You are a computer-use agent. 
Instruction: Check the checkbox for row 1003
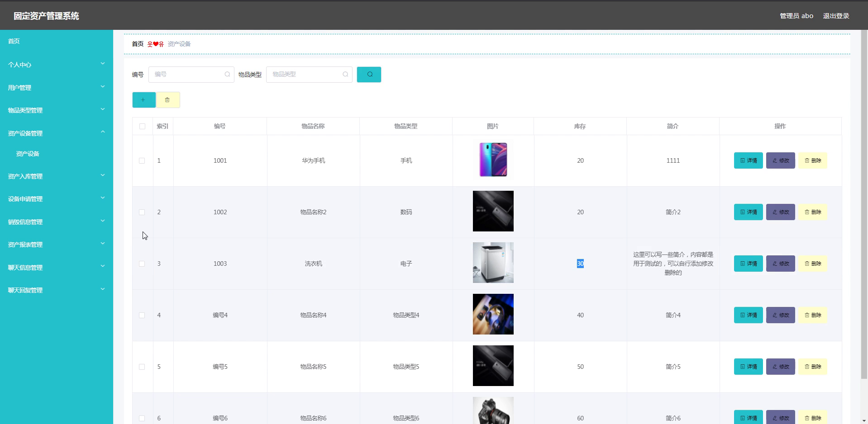click(142, 264)
